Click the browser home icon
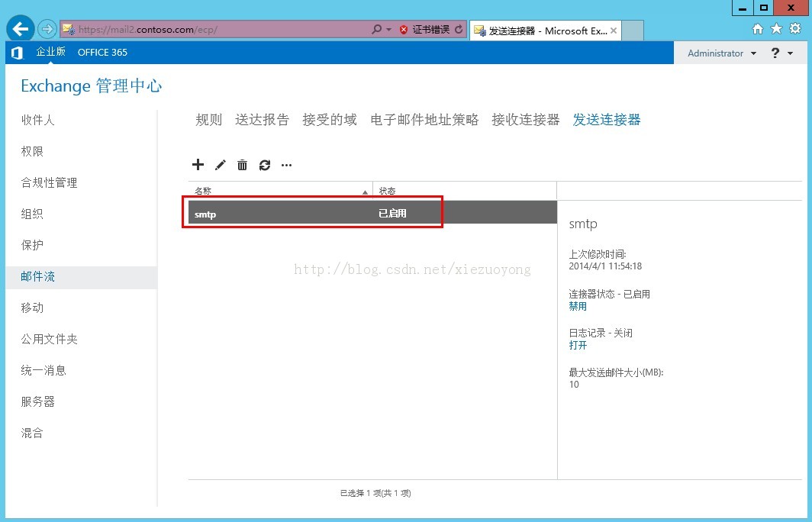Viewport: 812px width, 522px height. click(757, 29)
